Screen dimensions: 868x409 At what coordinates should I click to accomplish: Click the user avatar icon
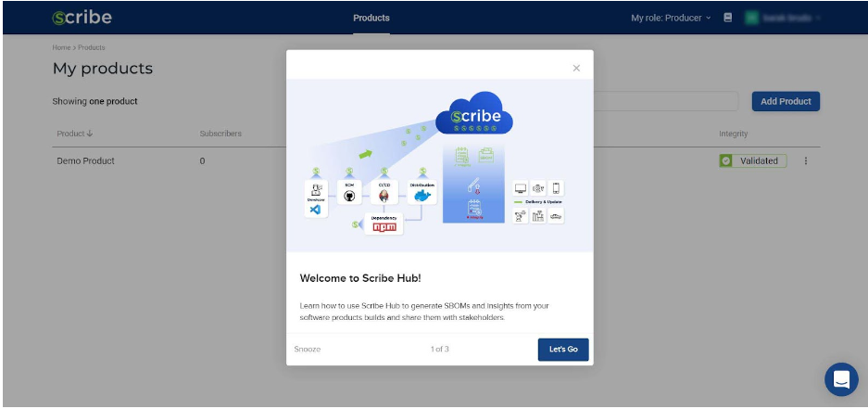click(752, 18)
